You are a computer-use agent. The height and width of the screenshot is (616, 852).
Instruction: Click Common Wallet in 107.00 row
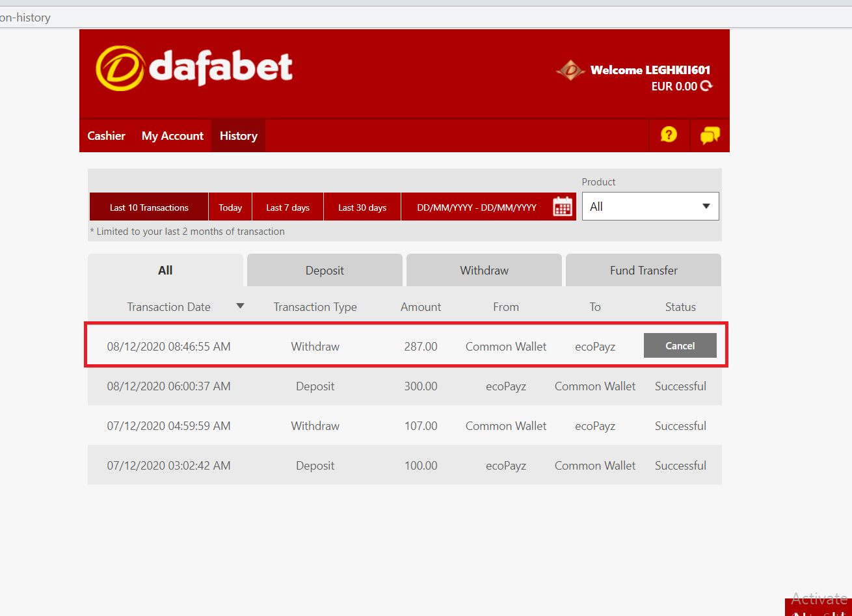pyautogui.click(x=506, y=425)
